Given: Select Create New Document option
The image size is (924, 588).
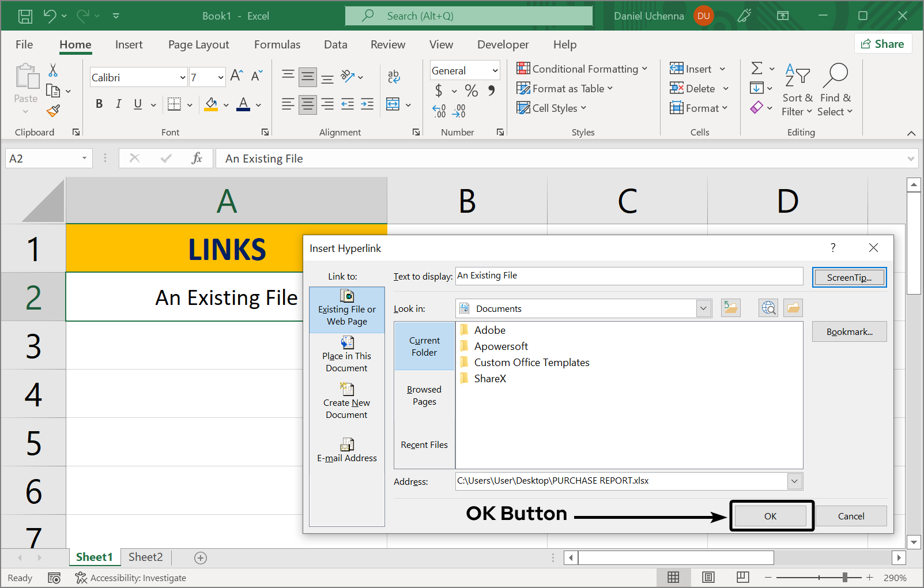Looking at the screenshot, I should [x=346, y=402].
